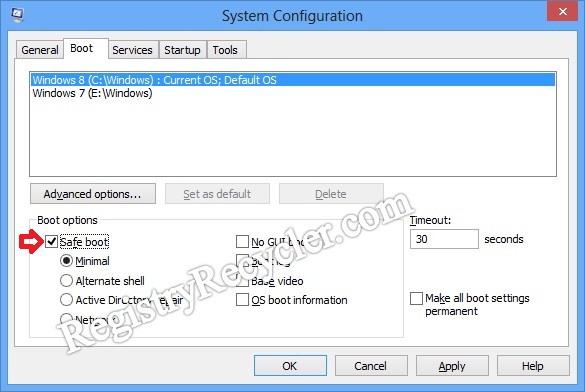Enable the Base video checkbox
The image size is (585, 392).
(243, 280)
